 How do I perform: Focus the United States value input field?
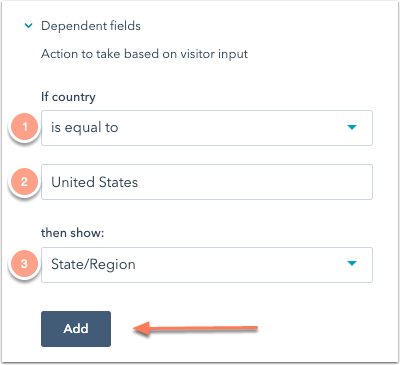[207, 182]
